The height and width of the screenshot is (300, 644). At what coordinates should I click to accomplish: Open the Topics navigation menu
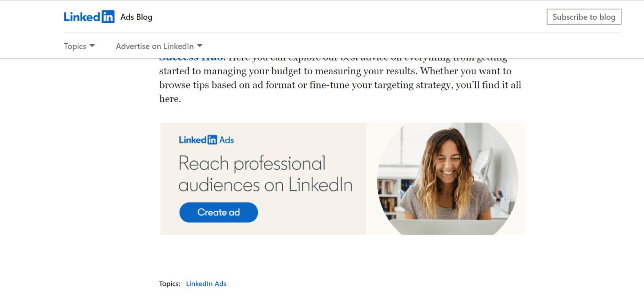point(75,46)
